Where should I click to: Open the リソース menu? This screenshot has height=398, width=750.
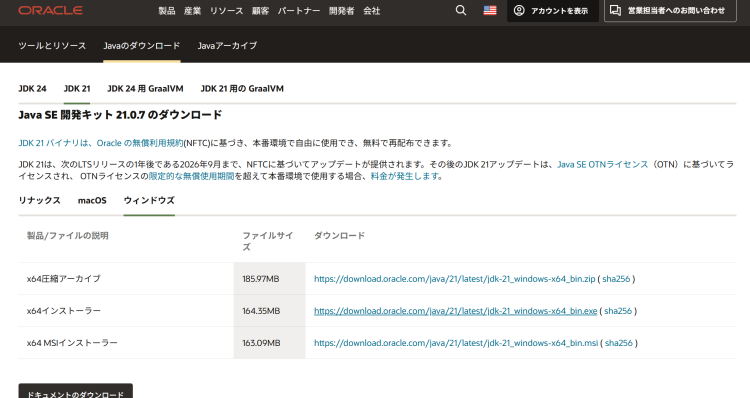click(227, 11)
